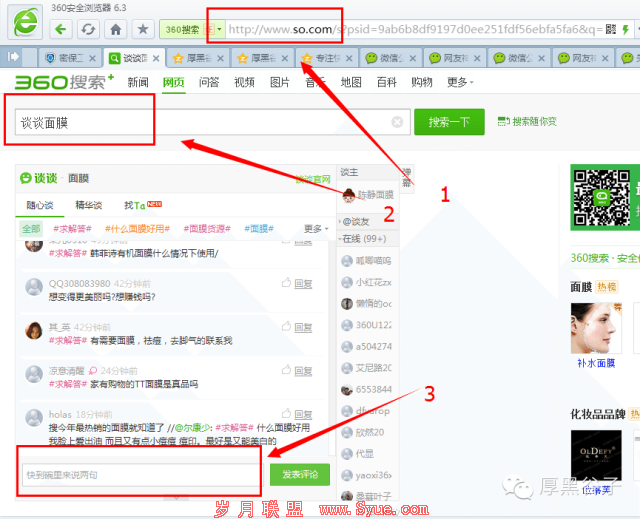Filter by the 全部 tag
This screenshot has height=519, width=640.
[31, 229]
